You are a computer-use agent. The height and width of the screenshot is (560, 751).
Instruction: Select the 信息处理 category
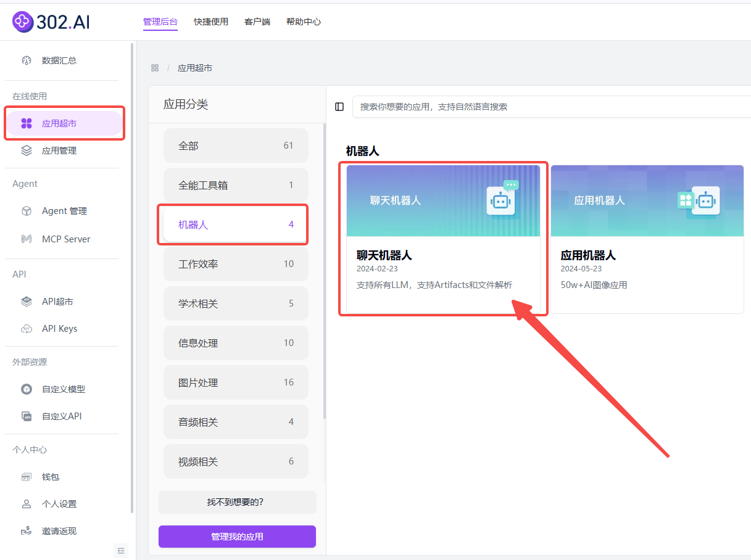pyautogui.click(x=236, y=343)
